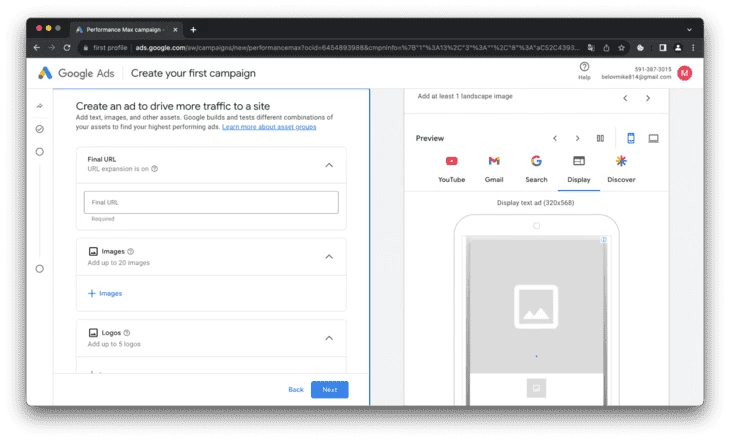Select YouTube preview
Viewport: 730px width, 441px height.
[451, 169]
